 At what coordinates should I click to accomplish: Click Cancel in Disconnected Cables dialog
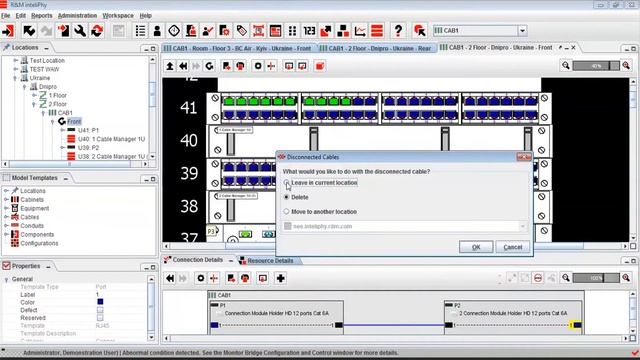[x=513, y=247]
